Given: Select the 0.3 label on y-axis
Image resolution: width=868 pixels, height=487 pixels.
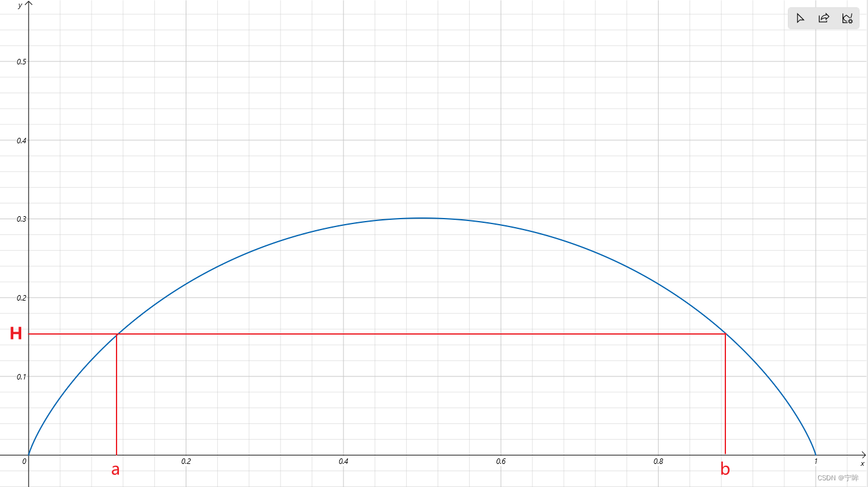Looking at the screenshot, I should (21, 219).
